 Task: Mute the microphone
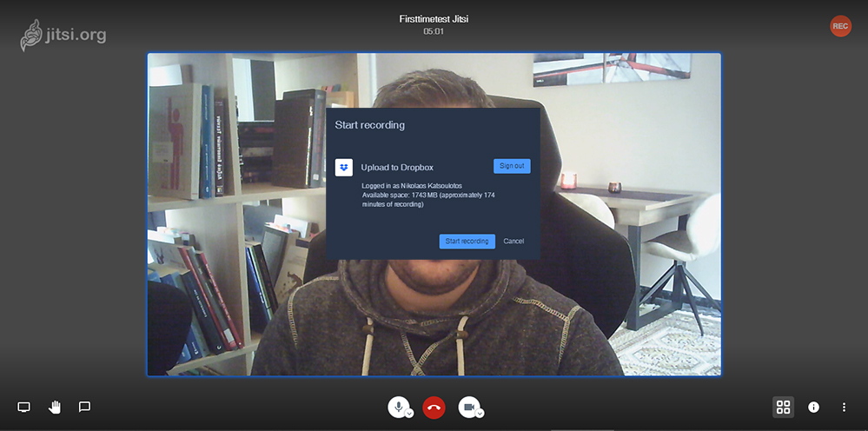tap(398, 408)
